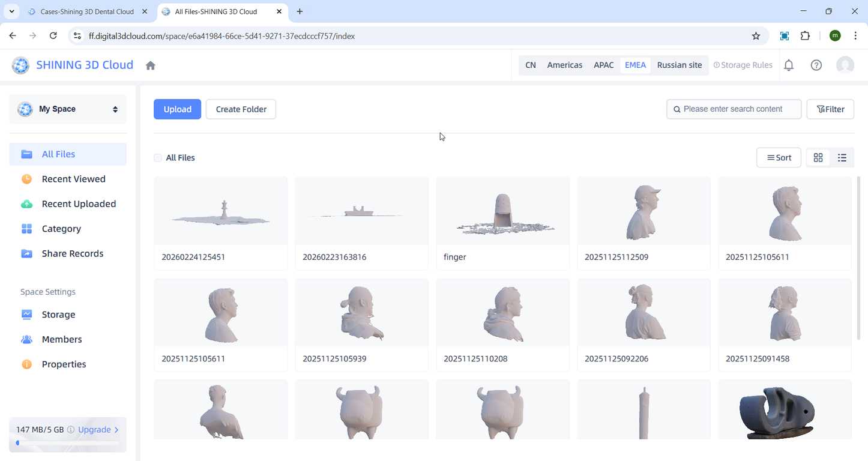
Task: Open Members settings in sidebar
Action: 68,340
